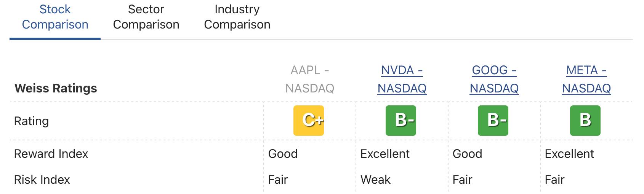
Task: Open the NVDA - NASDAQ link
Action: point(402,79)
